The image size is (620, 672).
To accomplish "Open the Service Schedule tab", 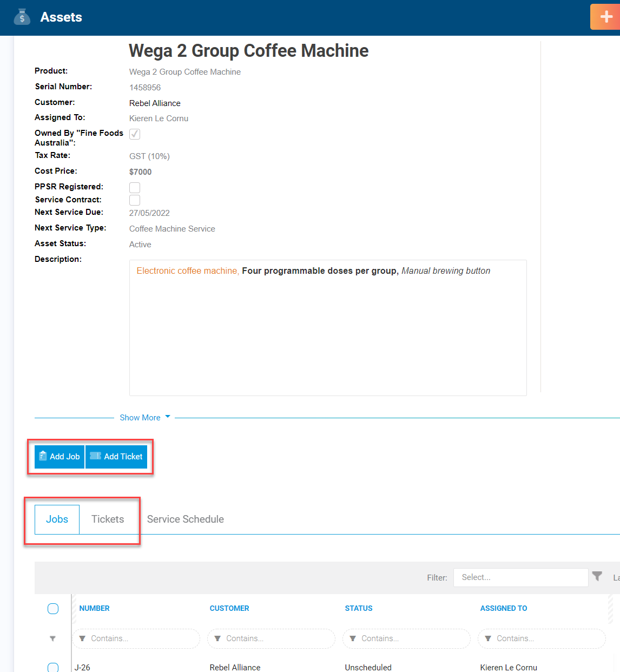I will [x=186, y=519].
